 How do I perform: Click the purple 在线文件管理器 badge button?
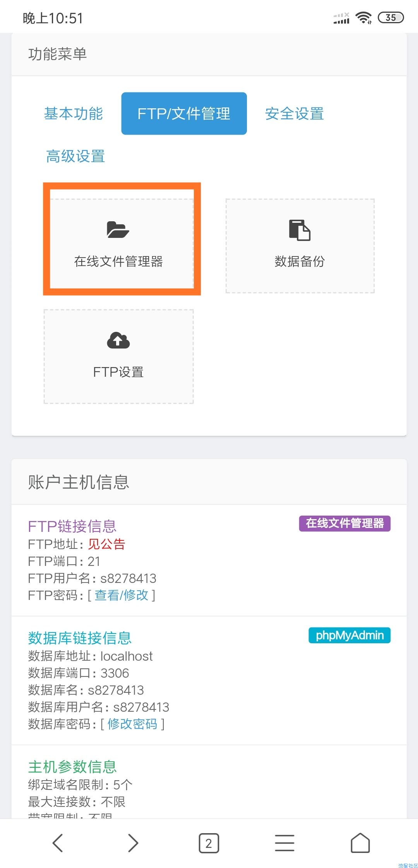pos(345,523)
